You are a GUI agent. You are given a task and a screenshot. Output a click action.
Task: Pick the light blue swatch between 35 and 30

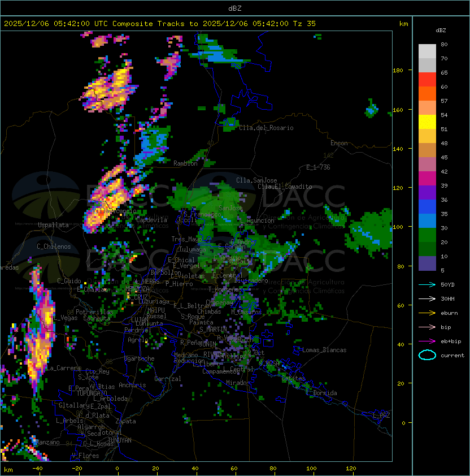[x=427, y=220]
